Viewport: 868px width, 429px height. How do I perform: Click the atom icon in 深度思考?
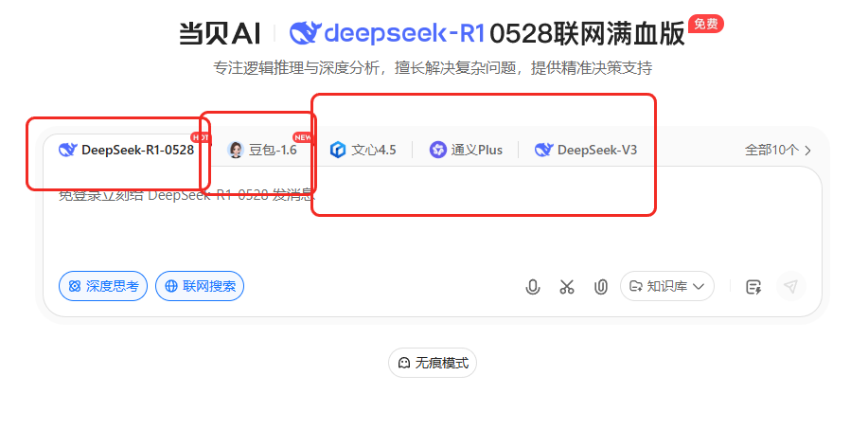(75, 286)
